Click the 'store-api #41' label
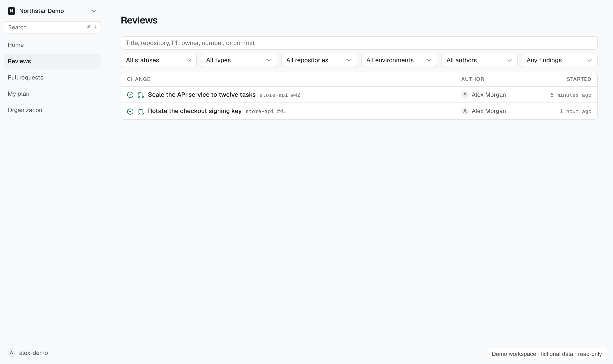Image resolution: width=613 pixels, height=364 pixels. (x=266, y=111)
